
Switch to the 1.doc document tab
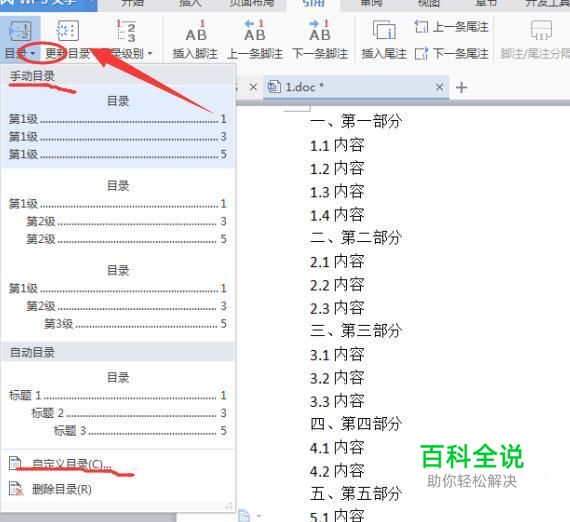(356, 87)
